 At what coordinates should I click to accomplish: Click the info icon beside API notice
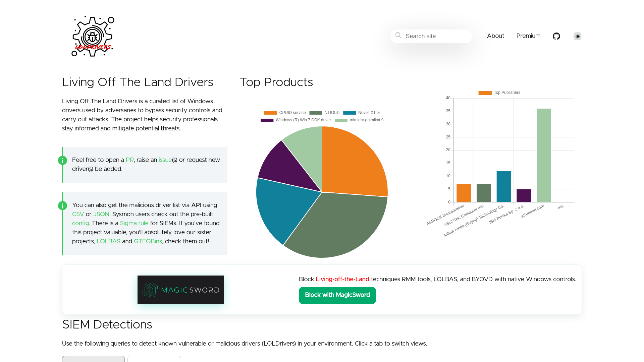click(x=62, y=206)
